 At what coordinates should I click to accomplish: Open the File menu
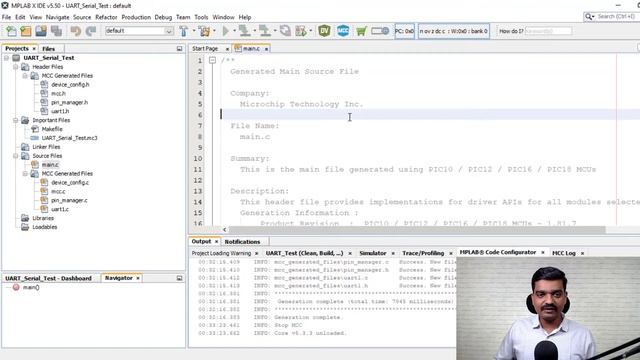coord(7,17)
